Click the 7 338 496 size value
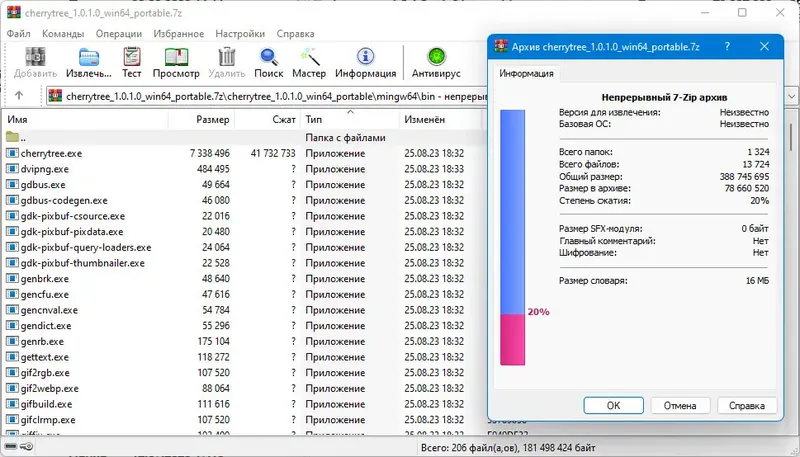Viewport: 800px width, 457px height. (x=210, y=153)
